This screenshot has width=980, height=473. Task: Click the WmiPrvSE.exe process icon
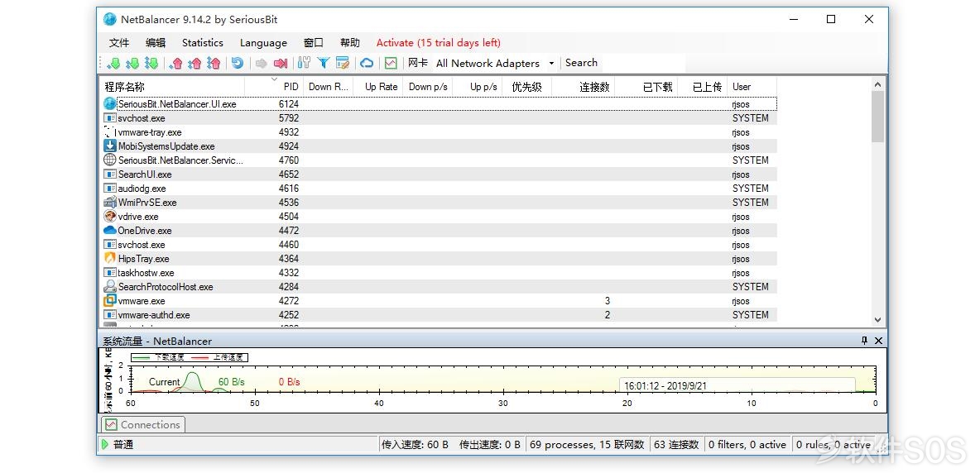[x=110, y=202]
